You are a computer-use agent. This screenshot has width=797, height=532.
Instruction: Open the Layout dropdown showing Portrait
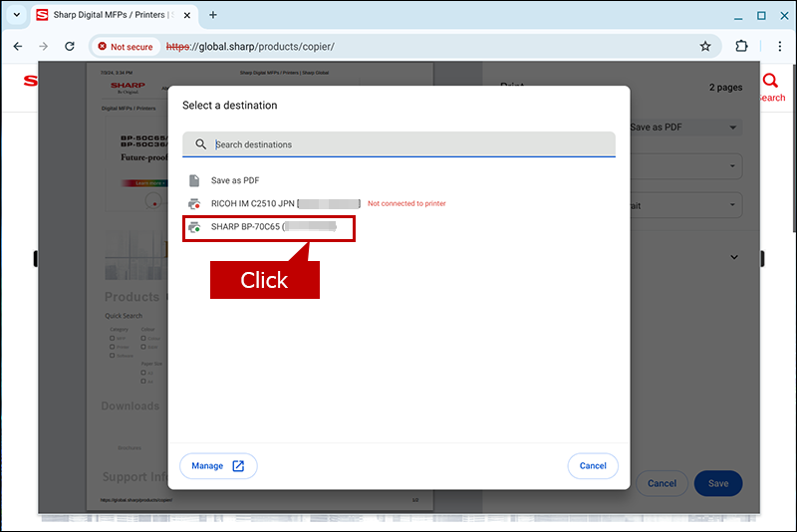click(x=686, y=205)
